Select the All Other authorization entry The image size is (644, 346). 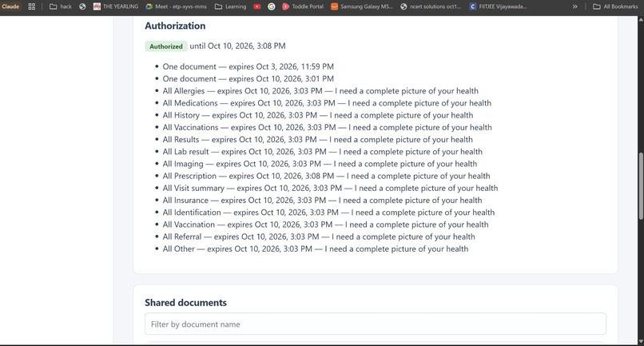316,249
